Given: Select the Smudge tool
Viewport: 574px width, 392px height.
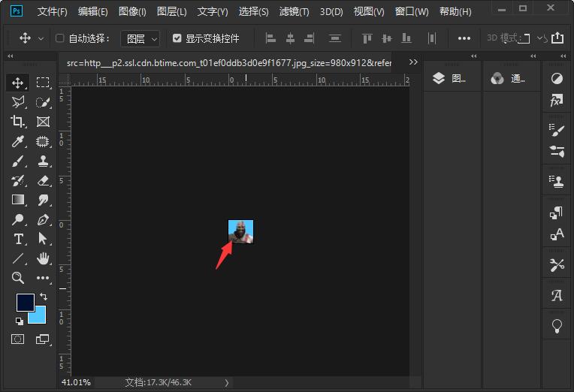Looking at the screenshot, I should click(x=43, y=200).
